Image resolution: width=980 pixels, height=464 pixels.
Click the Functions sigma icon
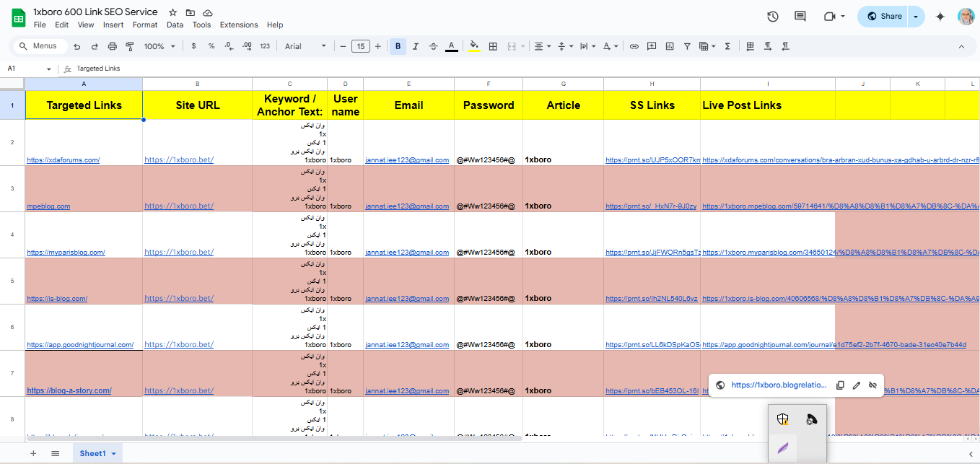(727, 46)
